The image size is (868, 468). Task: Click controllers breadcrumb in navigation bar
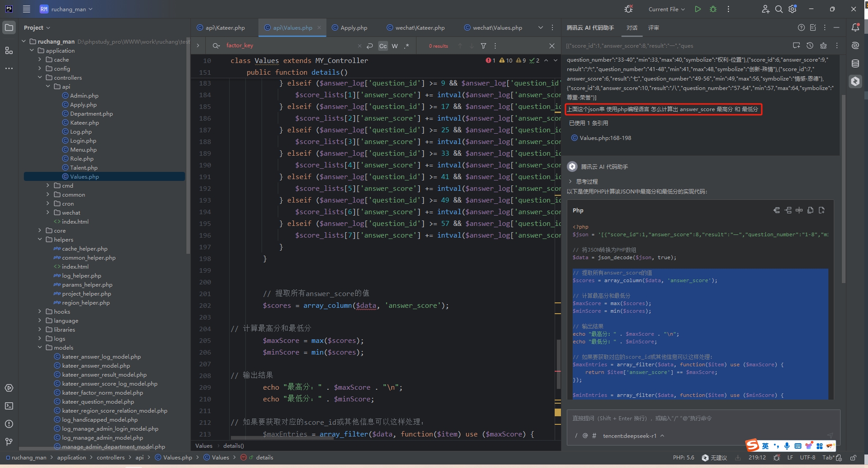click(x=111, y=458)
